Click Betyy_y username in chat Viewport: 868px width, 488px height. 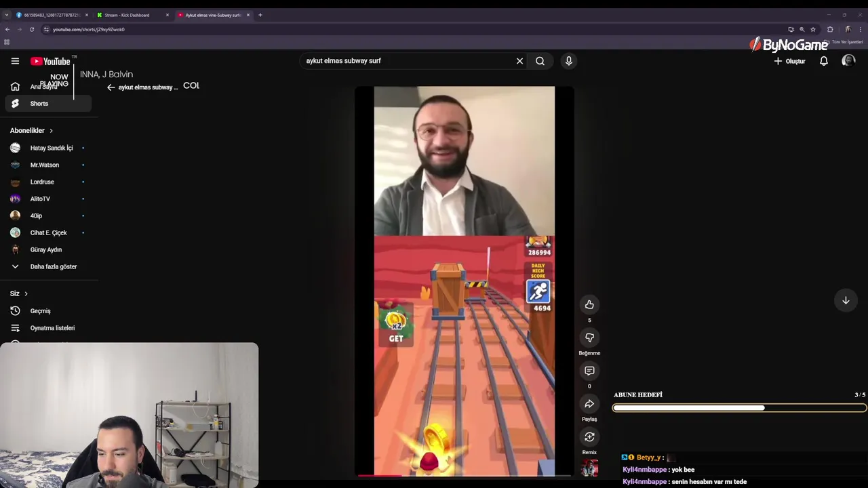(x=648, y=457)
